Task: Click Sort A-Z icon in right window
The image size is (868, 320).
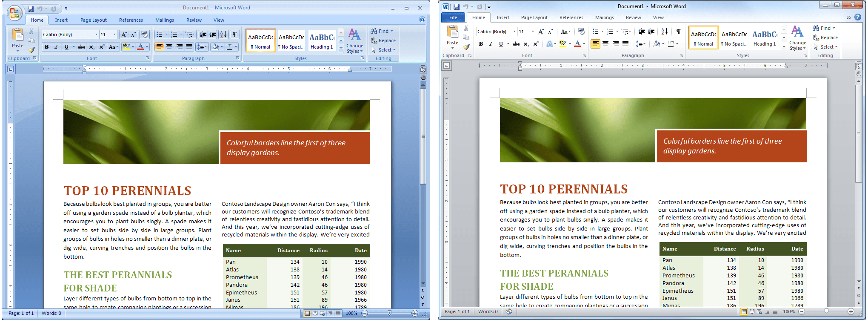Action: pos(665,32)
